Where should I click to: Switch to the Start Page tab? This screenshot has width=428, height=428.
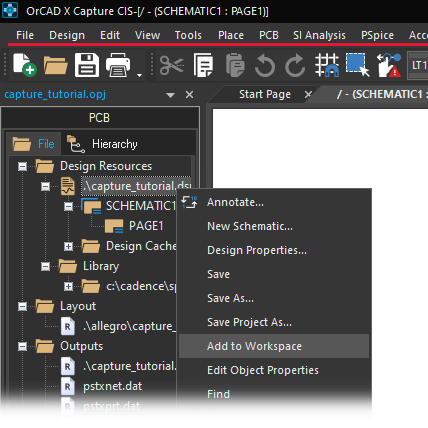pos(265,94)
